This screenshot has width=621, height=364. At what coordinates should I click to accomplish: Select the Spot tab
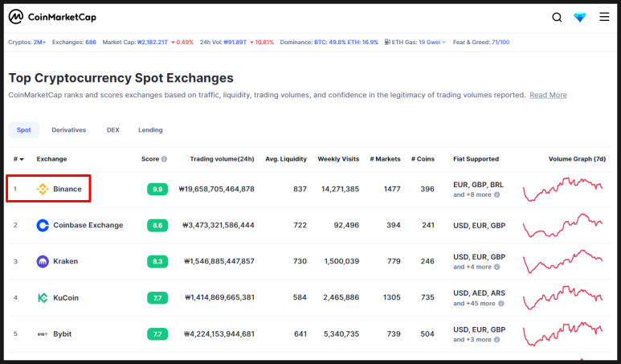(x=24, y=130)
